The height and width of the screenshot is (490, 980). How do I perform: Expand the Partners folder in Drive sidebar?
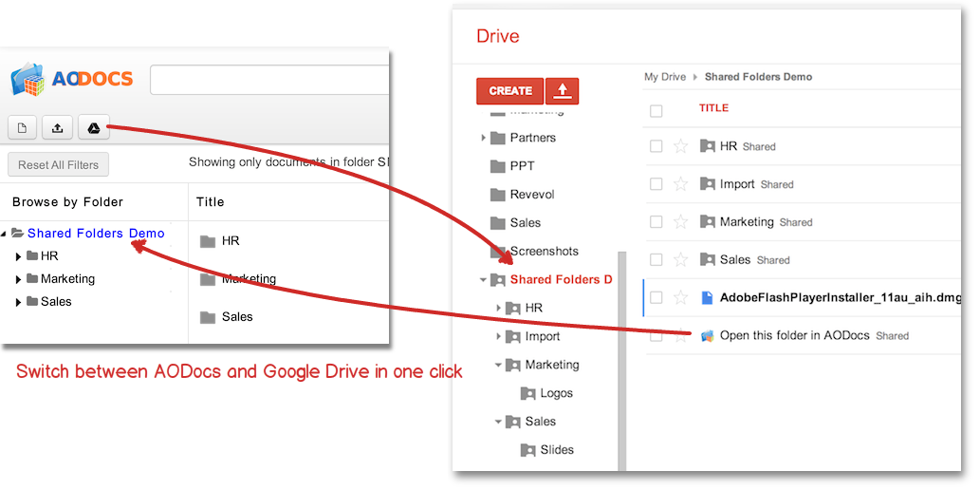(x=483, y=138)
